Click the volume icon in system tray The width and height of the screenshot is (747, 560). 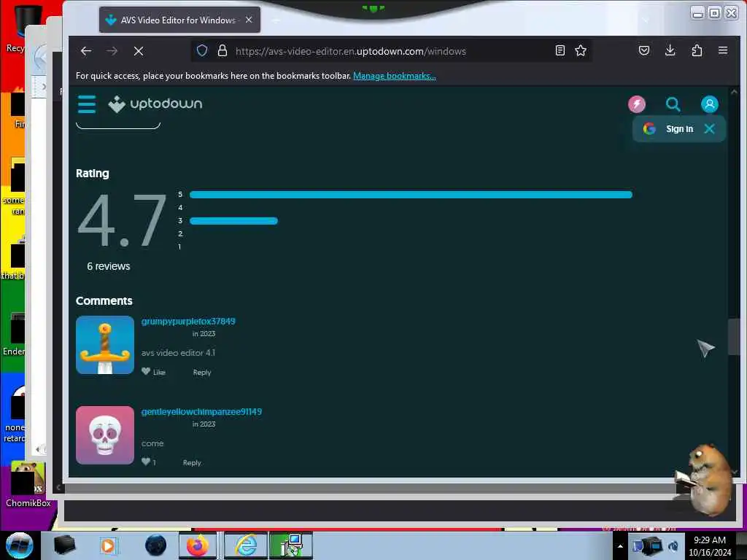pyautogui.click(x=673, y=546)
